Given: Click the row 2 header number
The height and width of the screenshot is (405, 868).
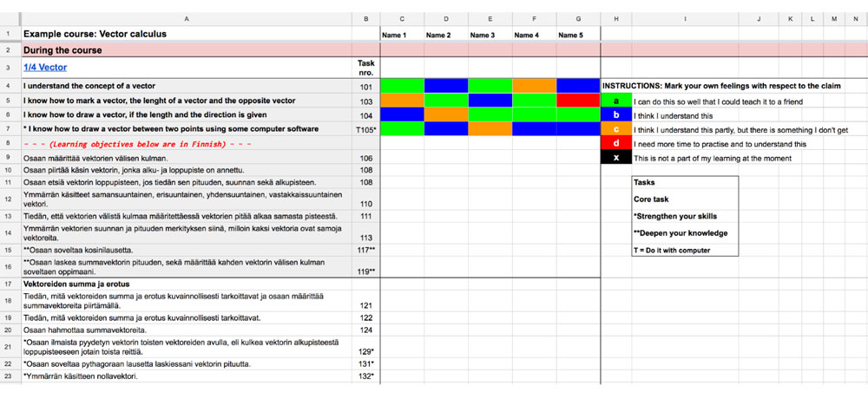Looking at the screenshot, I should coord(9,50).
